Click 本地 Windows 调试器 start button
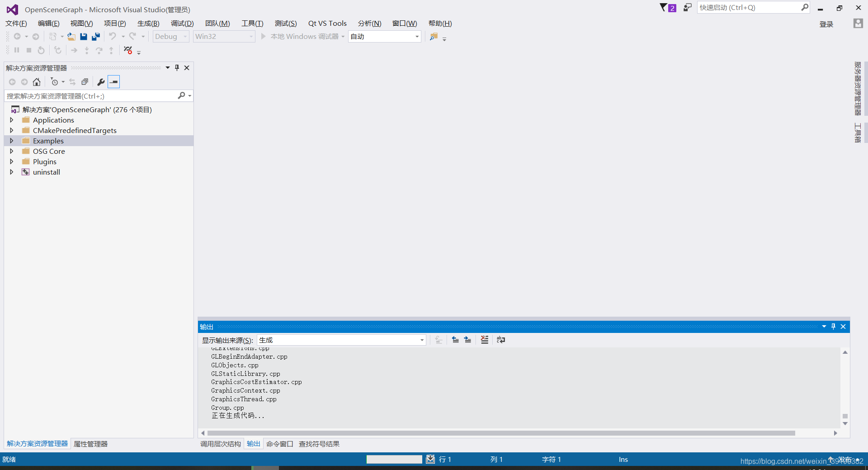This screenshot has height=470, width=868. 300,37
